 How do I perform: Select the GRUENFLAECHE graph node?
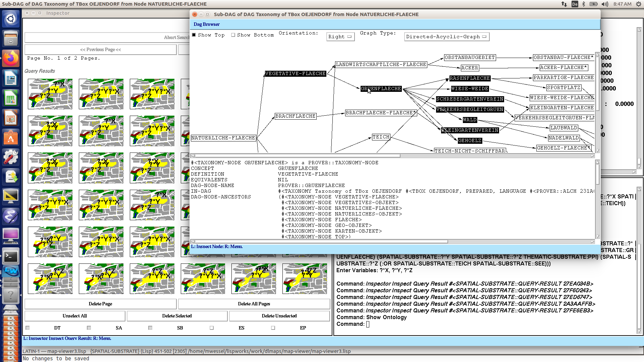pyautogui.click(x=381, y=88)
